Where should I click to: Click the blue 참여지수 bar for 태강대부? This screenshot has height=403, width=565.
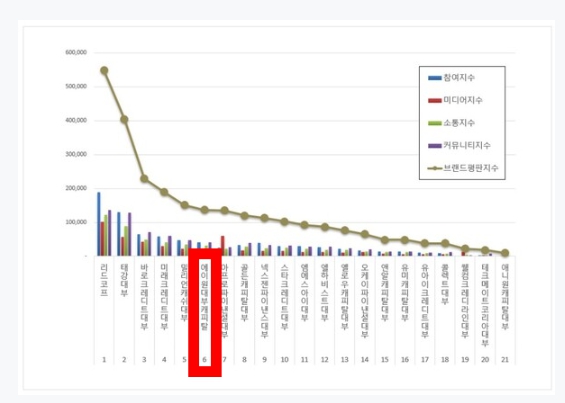[x=119, y=234]
